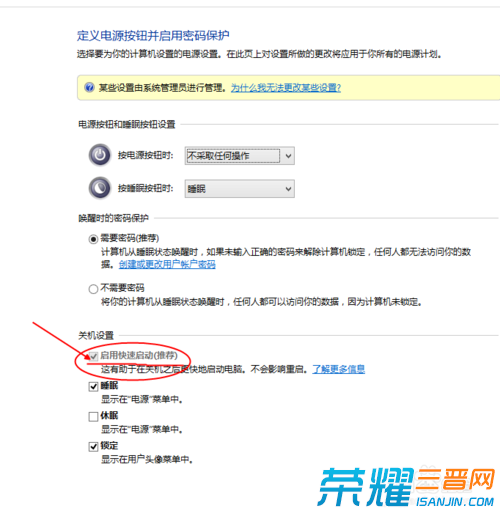Viewport: 500px width, 519px height.
Task: Click the blue help icon in yellow banner
Action: pos(89,88)
